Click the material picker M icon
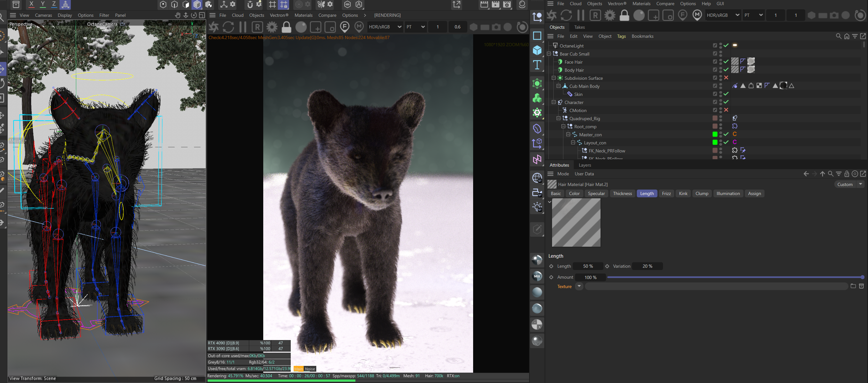This screenshot has height=383, width=868. coord(359,27)
